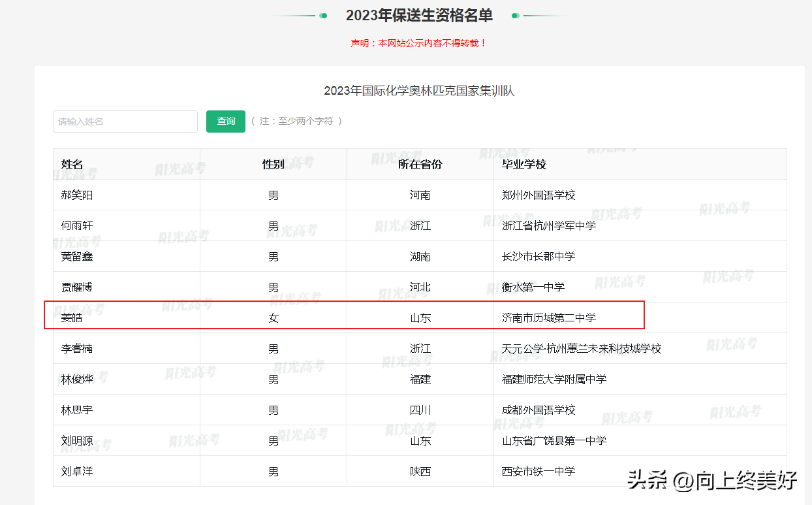Viewport: 812px width, 505px height.
Task: Select the school 福建师范大学附属中学
Action: coord(554,380)
